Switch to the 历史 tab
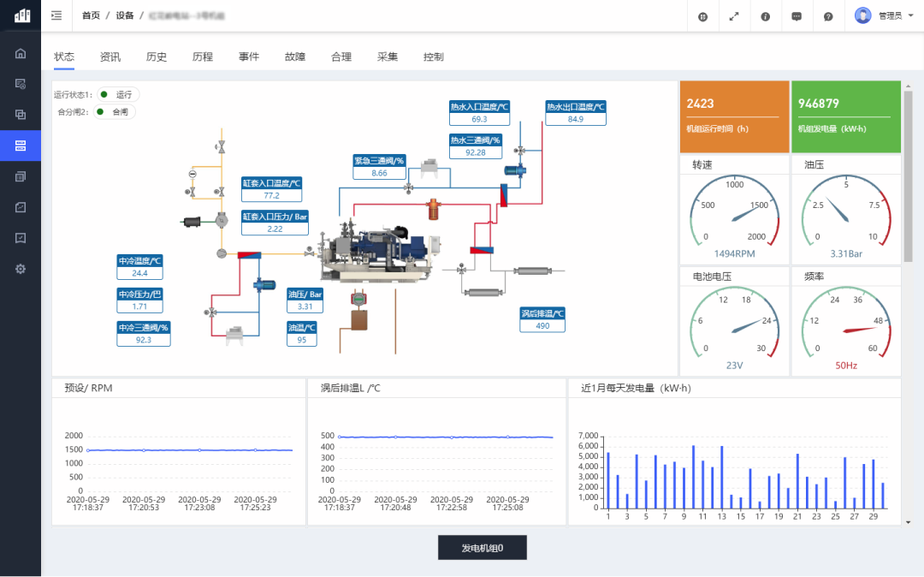This screenshot has width=924, height=577. [157, 57]
